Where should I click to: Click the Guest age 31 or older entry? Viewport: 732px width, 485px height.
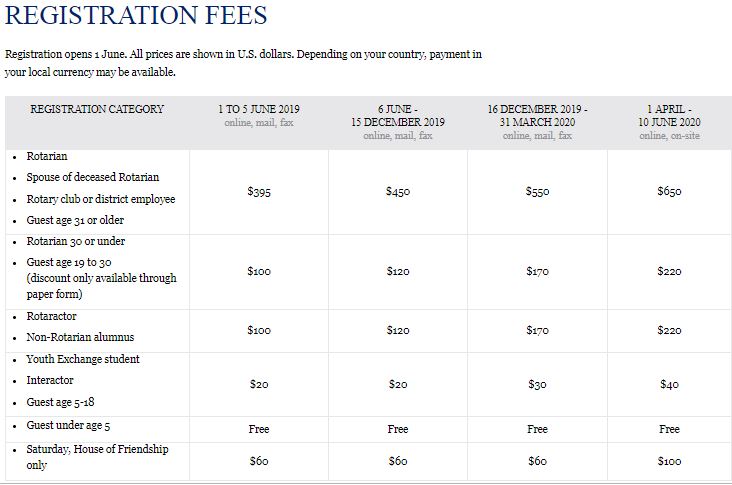[x=75, y=220]
